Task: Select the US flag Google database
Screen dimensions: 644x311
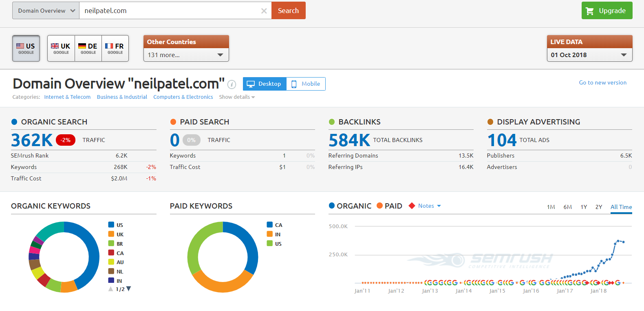Action: (x=26, y=48)
